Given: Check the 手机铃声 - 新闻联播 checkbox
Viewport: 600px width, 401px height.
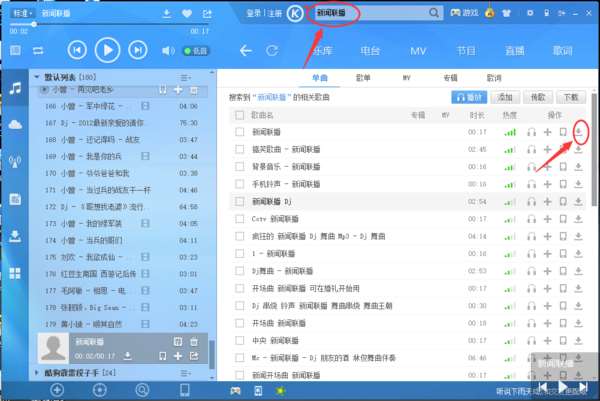Looking at the screenshot, I should pyautogui.click(x=240, y=184).
